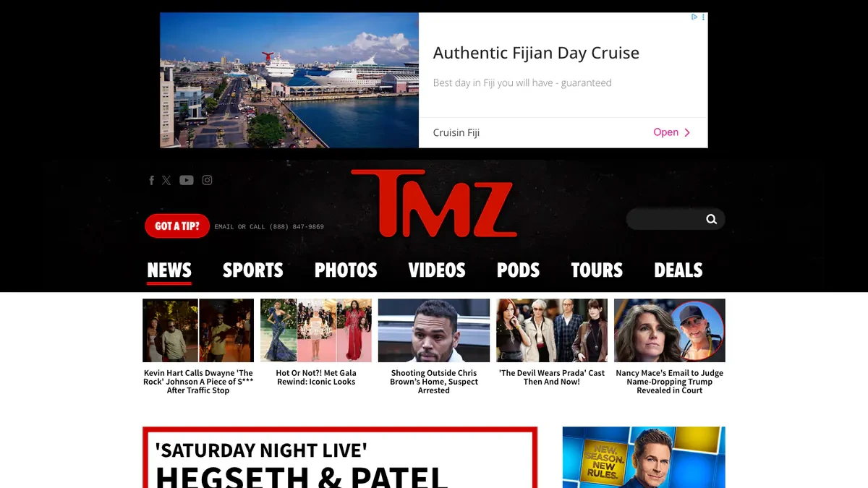The height and width of the screenshot is (488, 868).
Task: Open TMZ's Facebook page icon
Action: click(151, 180)
